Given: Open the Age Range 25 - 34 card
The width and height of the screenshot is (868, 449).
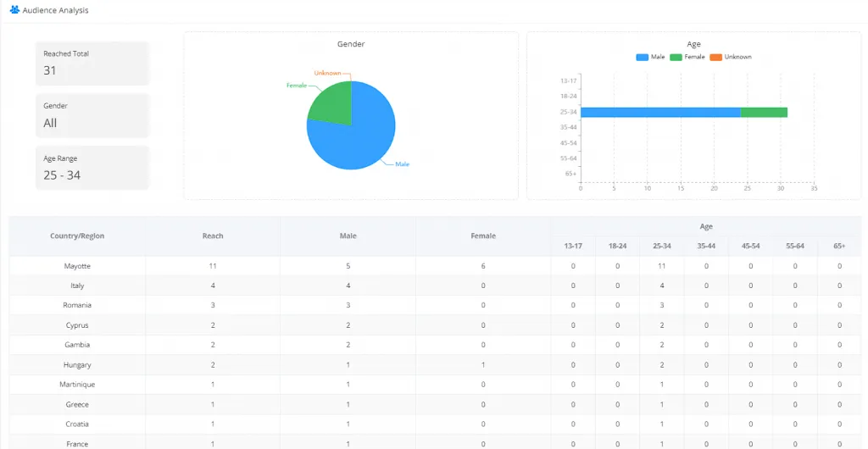Looking at the screenshot, I should (x=92, y=168).
